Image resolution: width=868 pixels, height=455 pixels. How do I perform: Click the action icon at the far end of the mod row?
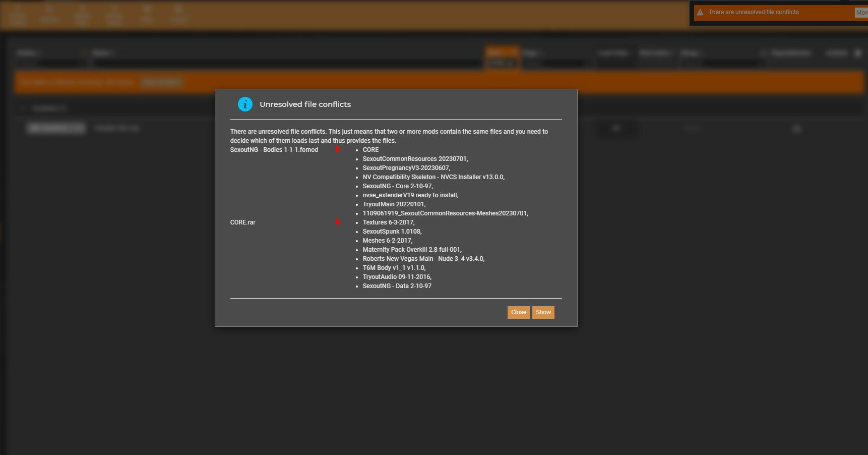point(796,129)
